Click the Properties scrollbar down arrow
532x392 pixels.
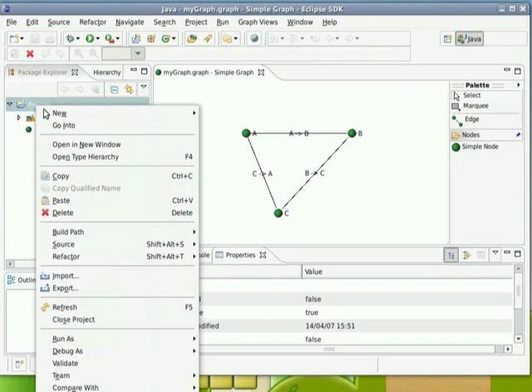[518, 338]
